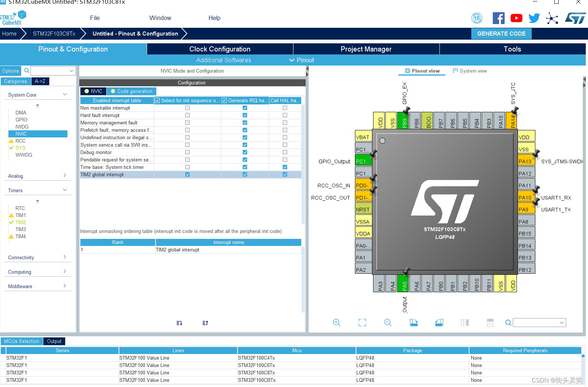Screen dimensions: 588x387
Task: Select TIM2 in the Timers list
Action: pos(21,222)
